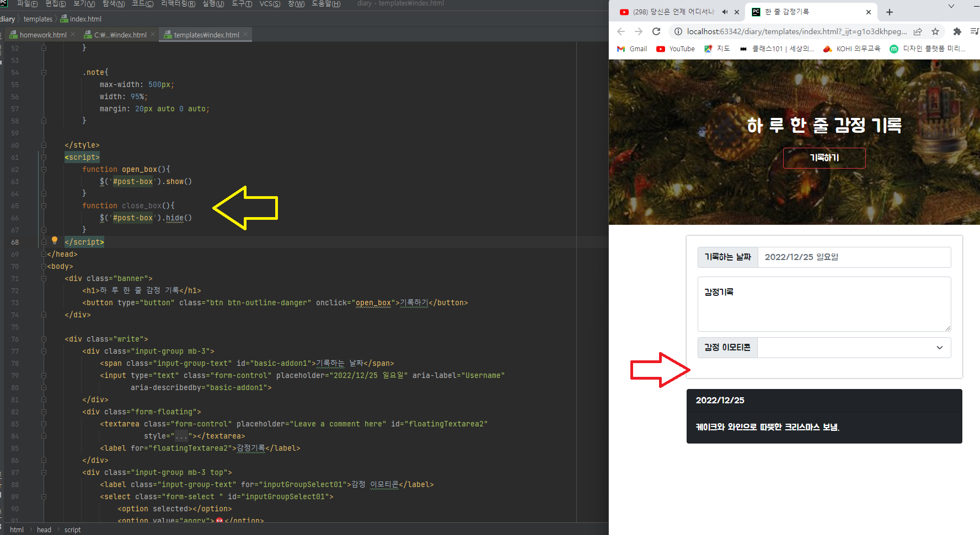The width and height of the screenshot is (980, 535).
Task: Share this page from the address bar
Action: click(x=918, y=31)
